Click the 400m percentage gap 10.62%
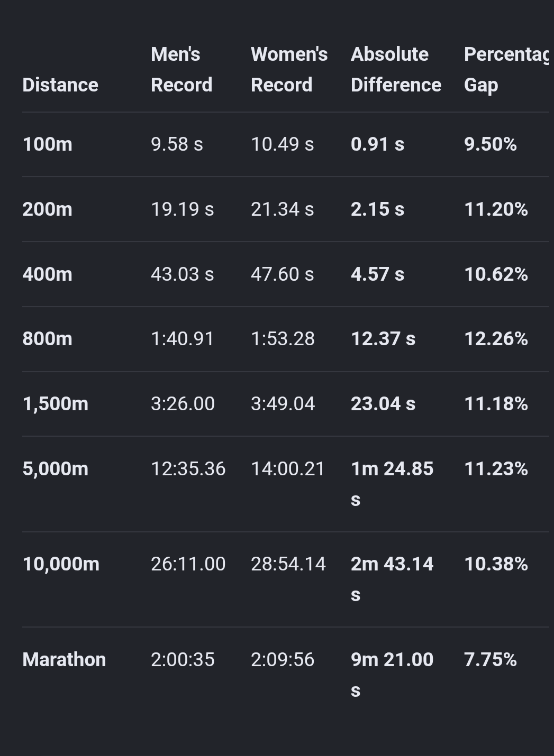 pyautogui.click(x=496, y=274)
